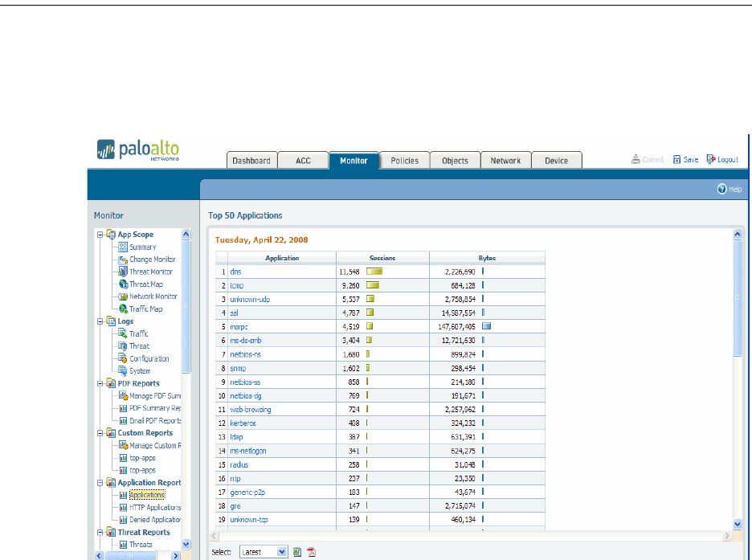The height and width of the screenshot is (560, 752).
Task: Click the report horizontal scroll-right arrow
Action: (x=727, y=536)
